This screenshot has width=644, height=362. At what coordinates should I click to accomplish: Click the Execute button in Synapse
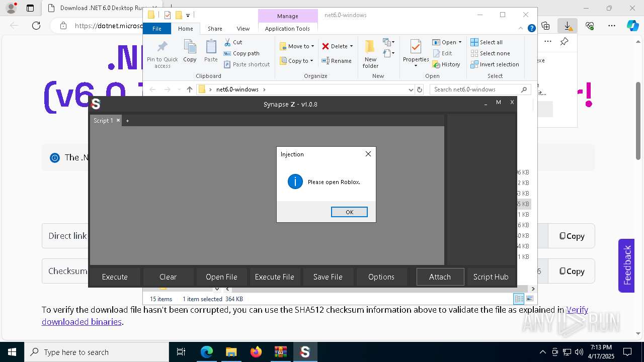(115, 277)
